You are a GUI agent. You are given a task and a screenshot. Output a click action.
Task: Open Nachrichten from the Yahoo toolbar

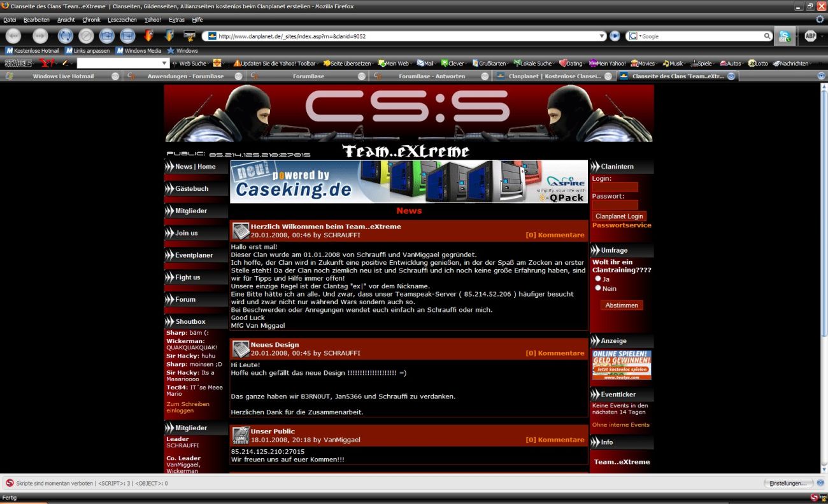click(x=790, y=63)
